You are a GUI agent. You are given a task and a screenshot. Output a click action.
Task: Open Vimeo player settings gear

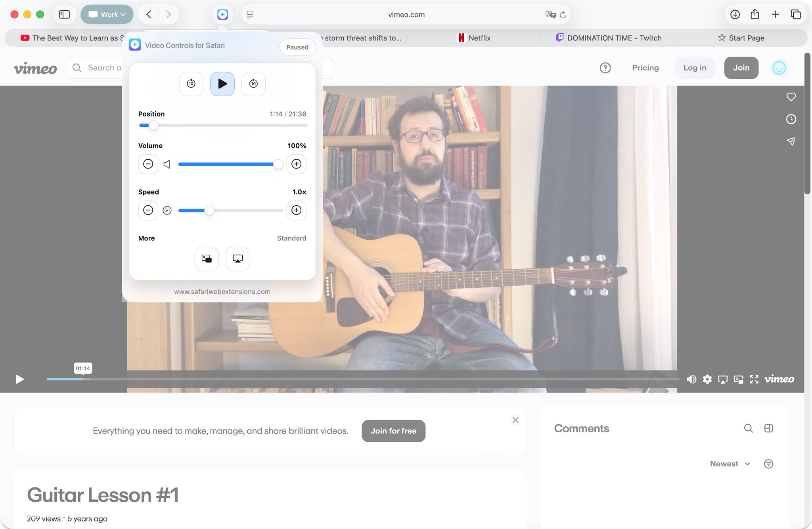707,379
